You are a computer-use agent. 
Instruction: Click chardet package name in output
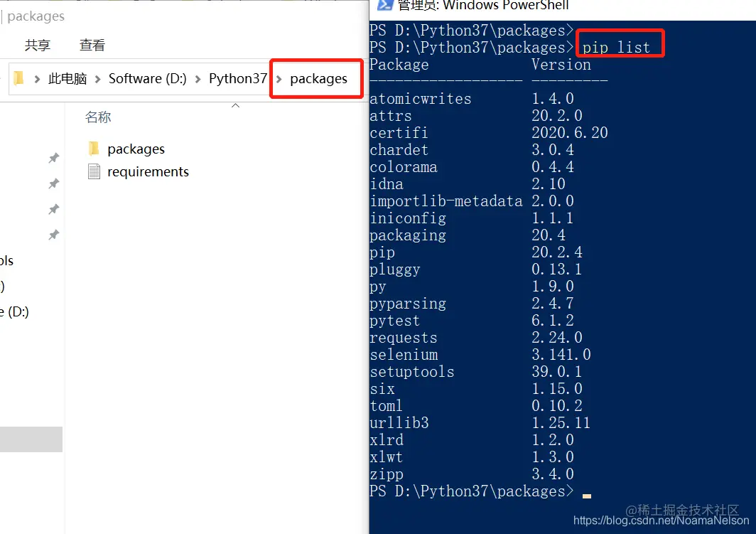pos(399,150)
